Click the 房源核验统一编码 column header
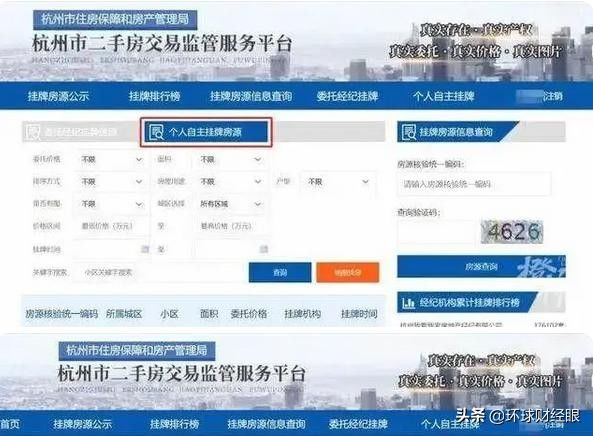 click(x=62, y=313)
